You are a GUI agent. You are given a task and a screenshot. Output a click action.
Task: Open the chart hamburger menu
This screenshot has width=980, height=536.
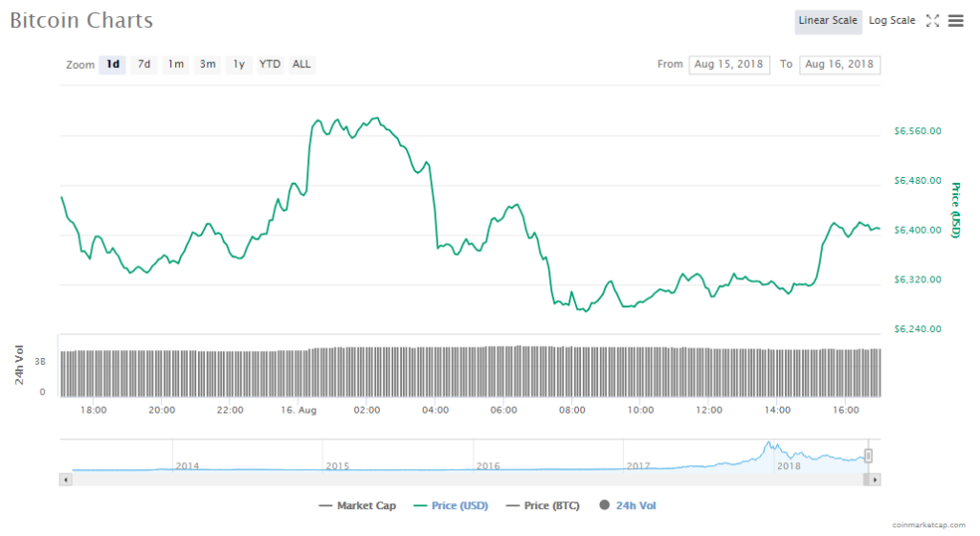click(x=955, y=20)
